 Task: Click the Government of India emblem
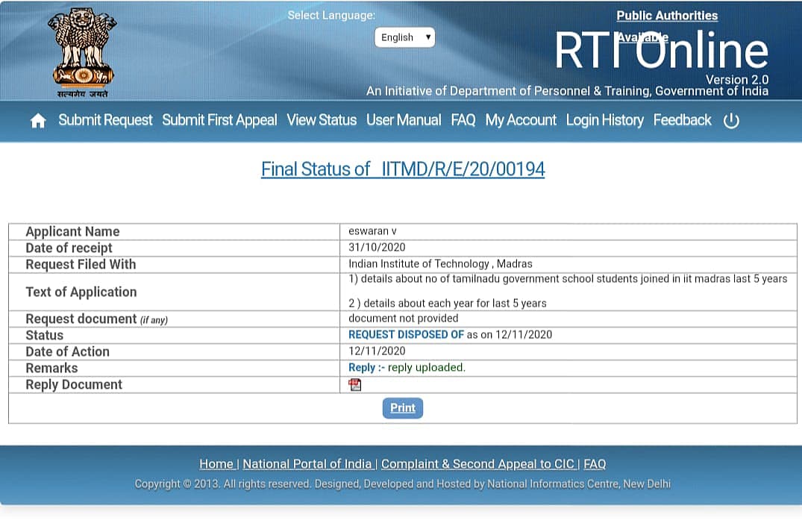[82, 51]
